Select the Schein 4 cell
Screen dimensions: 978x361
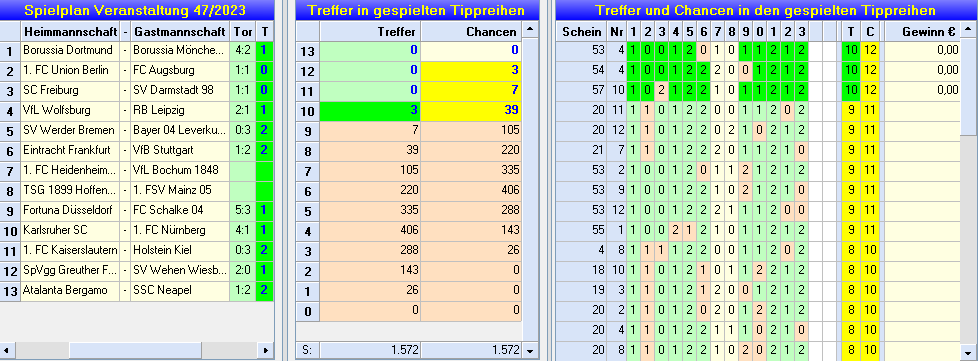pos(581,250)
